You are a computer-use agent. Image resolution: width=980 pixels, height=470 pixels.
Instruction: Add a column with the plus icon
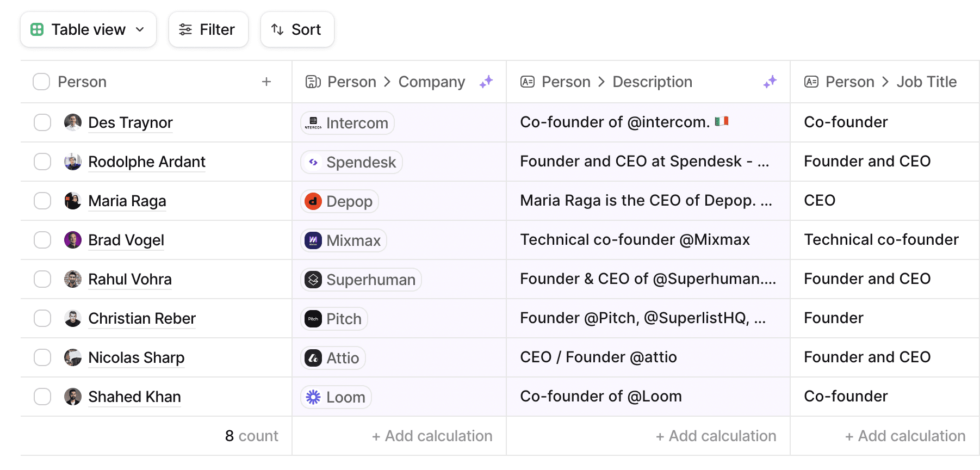(266, 82)
